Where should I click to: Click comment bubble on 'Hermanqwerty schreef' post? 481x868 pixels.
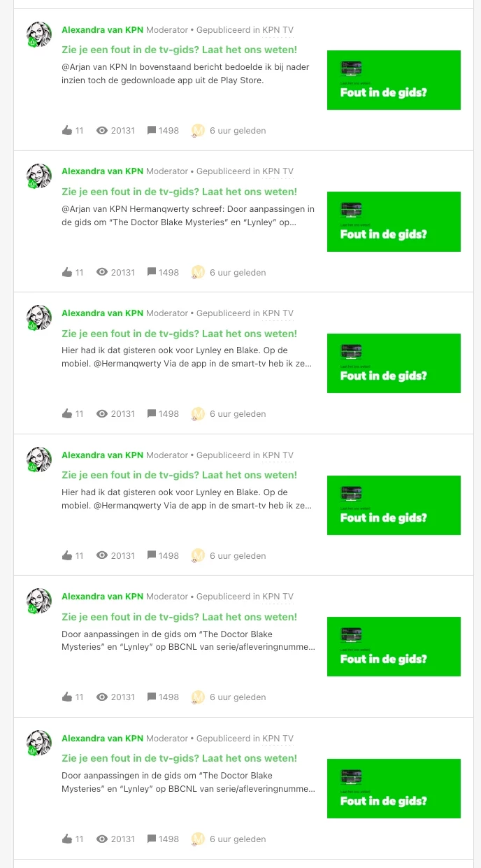pos(152,272)
